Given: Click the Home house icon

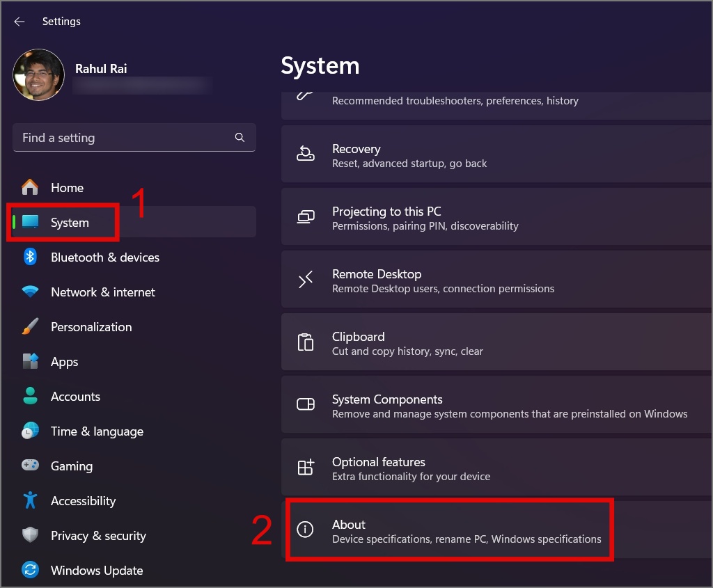Looking at the screenshot, I should 31,188.
